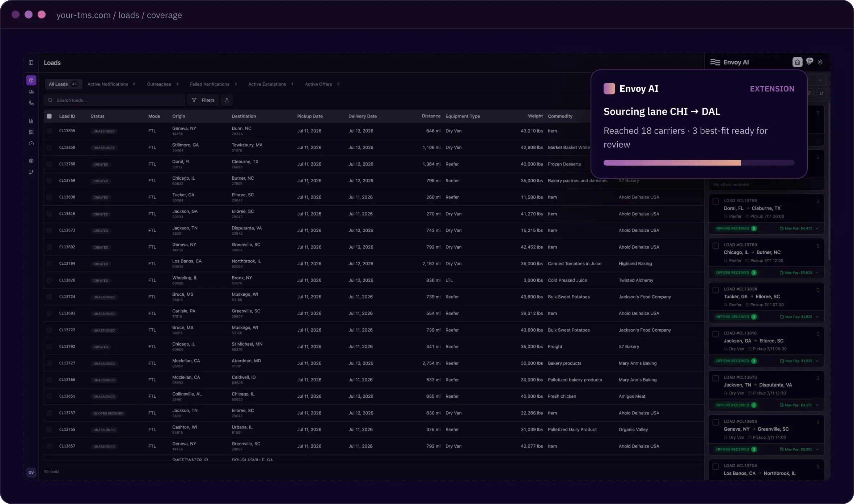Click OFFERS RECEIVED badge on card #CL13768
This screenshot has height=504, width=854.
tap(736, 228)
